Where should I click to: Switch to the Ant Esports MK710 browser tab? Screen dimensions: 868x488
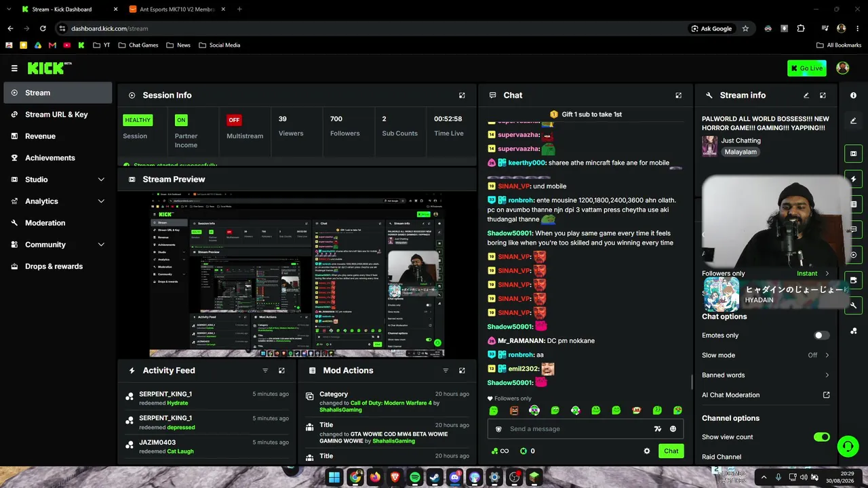pos(177,9)
